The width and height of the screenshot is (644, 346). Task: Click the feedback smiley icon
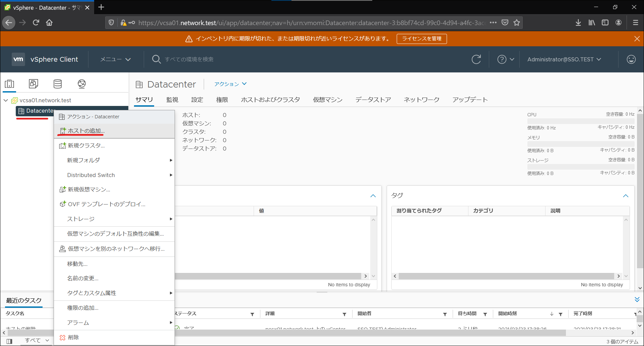pos(631,59)
